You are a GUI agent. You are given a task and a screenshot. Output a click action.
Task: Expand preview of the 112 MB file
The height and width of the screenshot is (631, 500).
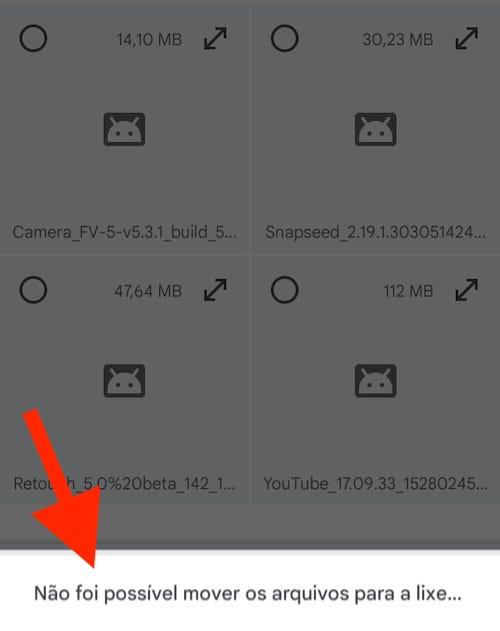click(467, 290)
